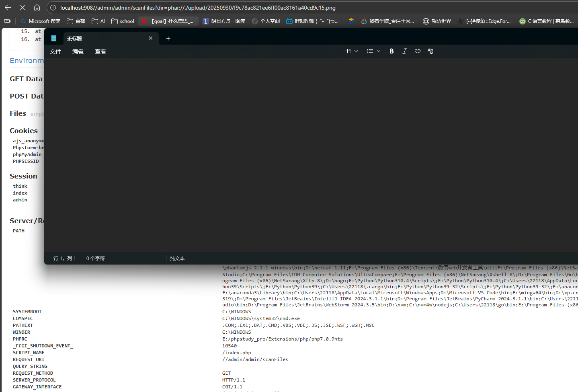Click the 攻防世界 bookmark
Viewport: 578px width, 392px height.
tap(437, 21)
